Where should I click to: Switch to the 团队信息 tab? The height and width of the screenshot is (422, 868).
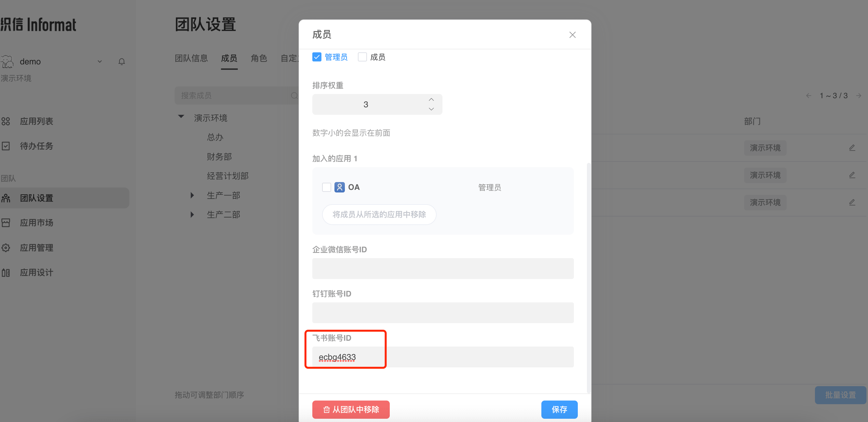(191, 58)
